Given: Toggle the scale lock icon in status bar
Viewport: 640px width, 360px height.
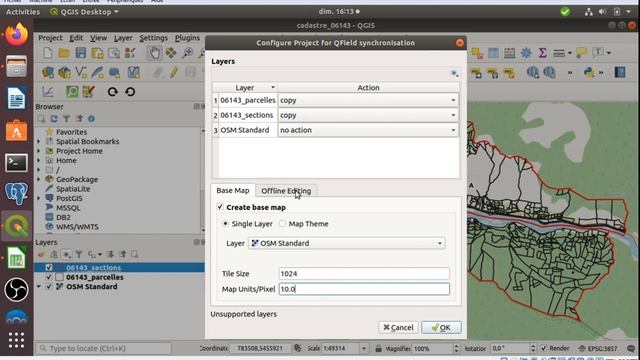Looking at the screenshot, I should [378, 349].
